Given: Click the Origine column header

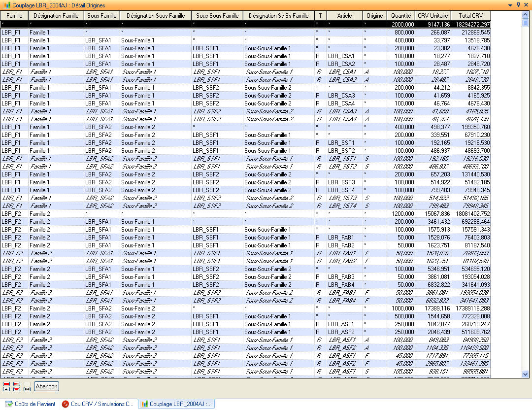Looking at the screenshot, I should (374, 16).
